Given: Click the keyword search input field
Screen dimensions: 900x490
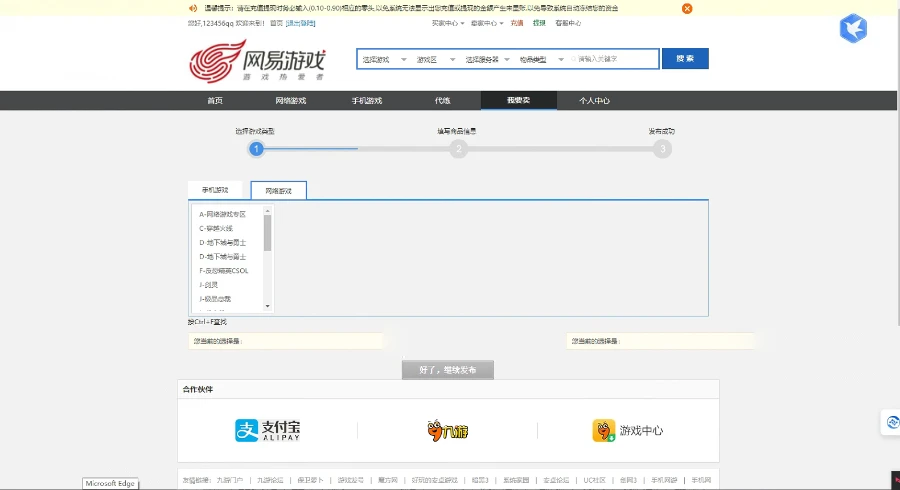Looking at the screenshot, I should 615,59.
